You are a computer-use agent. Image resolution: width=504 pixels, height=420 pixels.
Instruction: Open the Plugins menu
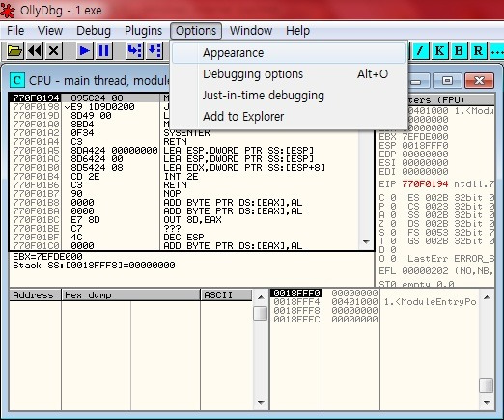[x=143, y=31]
